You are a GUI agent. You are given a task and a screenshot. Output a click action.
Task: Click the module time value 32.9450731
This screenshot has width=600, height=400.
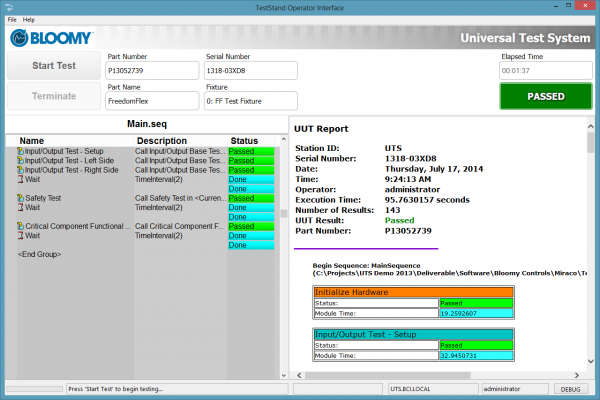coord(476,356)
